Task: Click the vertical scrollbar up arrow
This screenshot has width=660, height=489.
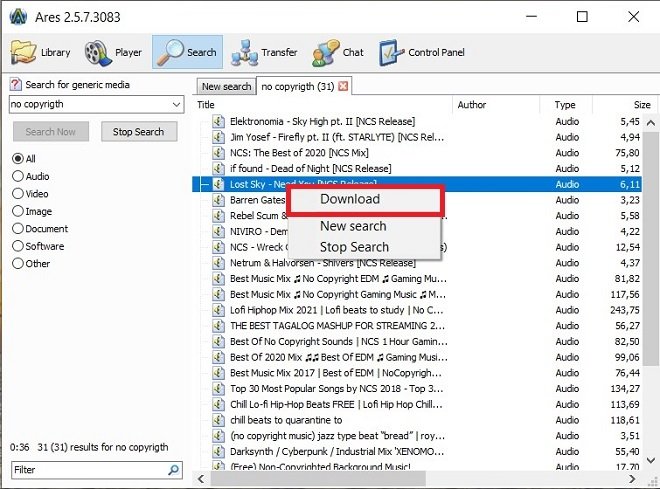Action: tap(651, 122)
